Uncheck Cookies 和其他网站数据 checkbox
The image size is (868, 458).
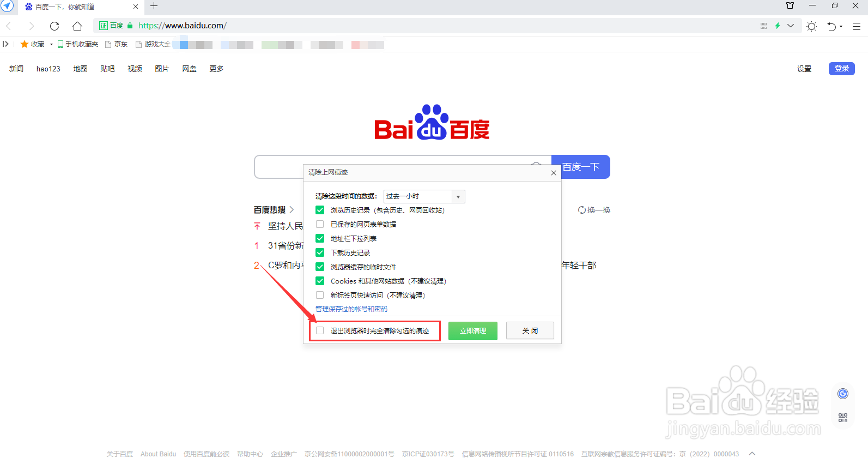(320, 281)
